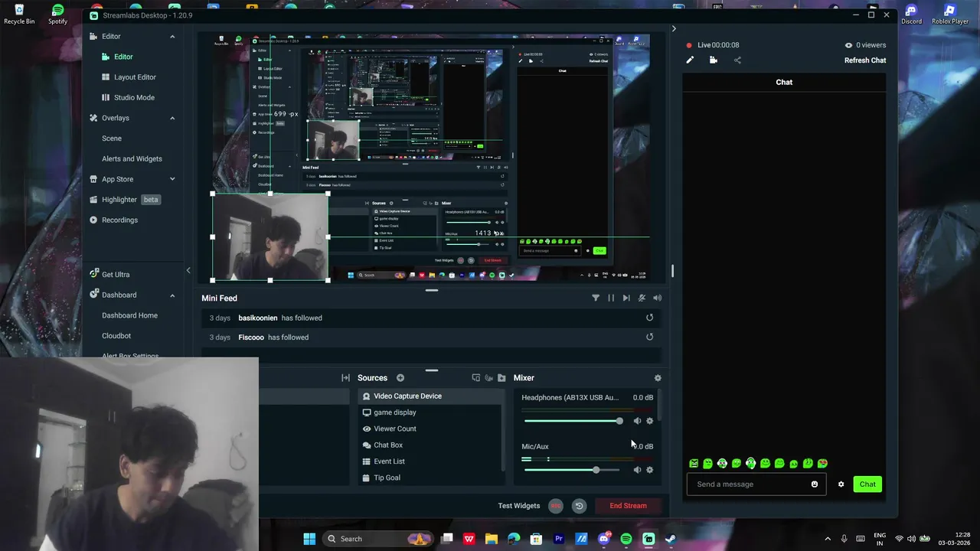Select the webcam source in the preview
This screenshot has height=551, width=980.
[270, 236]
